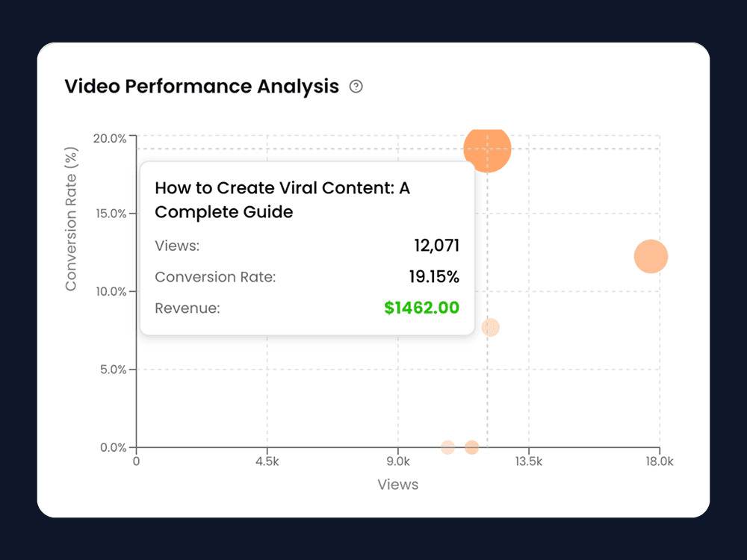The image size is (747, 560).
Task: Select the small bubble near 7.5% conversion
Action: pyautogui.click(x=491, y=327)
